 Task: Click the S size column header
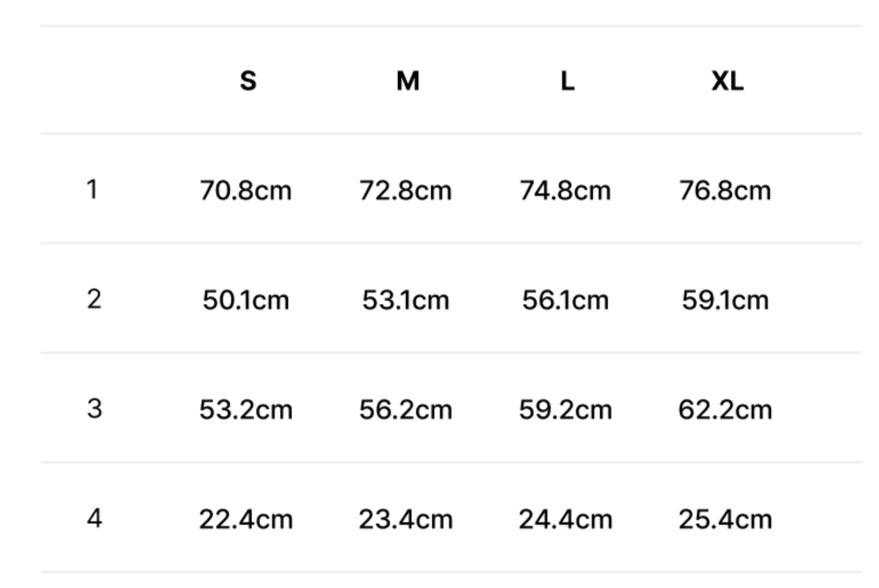tap(248, 81)
